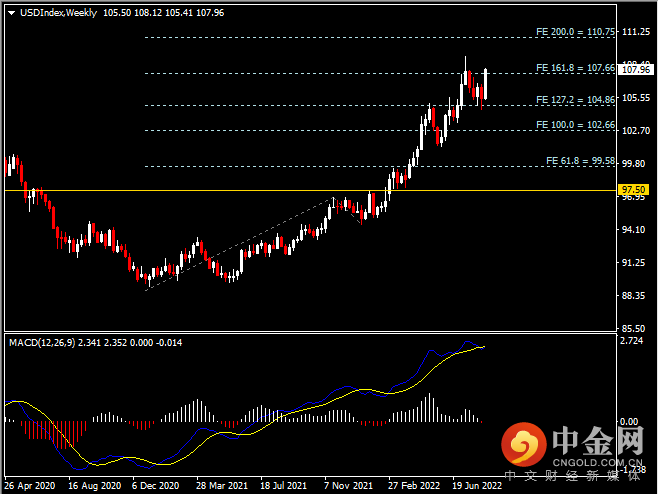The height and width of the screenshot is (494, 658).
Task: Click the 6 Dec 2020 date label
Action: pyautogui.click(x=156, y=486)
